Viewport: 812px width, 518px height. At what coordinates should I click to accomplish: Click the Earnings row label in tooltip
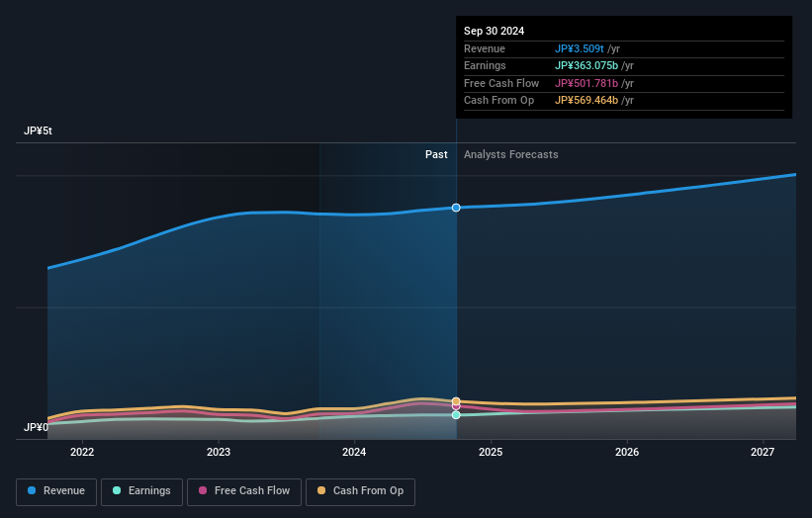(x=485, y=65)
